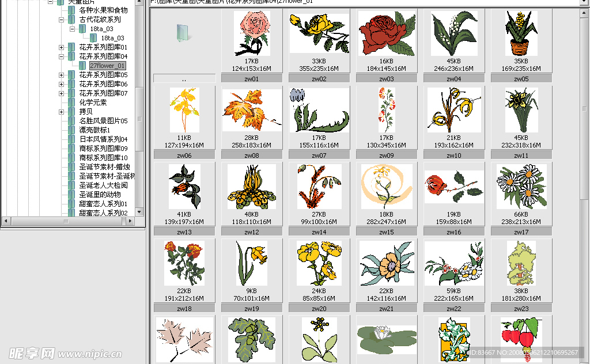
Task: Select the zw07 green vine thumbnail
Action: coord(319,110)
